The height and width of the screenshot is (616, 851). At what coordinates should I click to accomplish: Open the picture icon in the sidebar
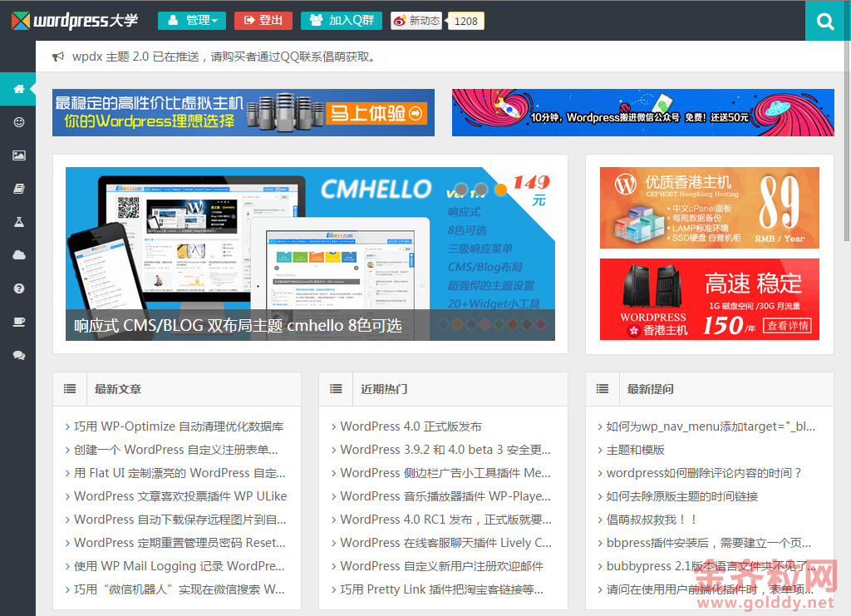[18, 155]
